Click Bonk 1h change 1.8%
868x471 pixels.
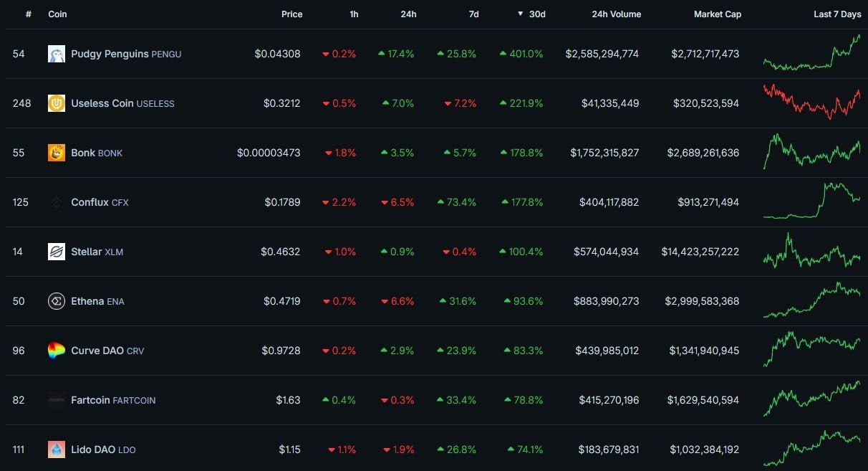(x=340, y=153)
